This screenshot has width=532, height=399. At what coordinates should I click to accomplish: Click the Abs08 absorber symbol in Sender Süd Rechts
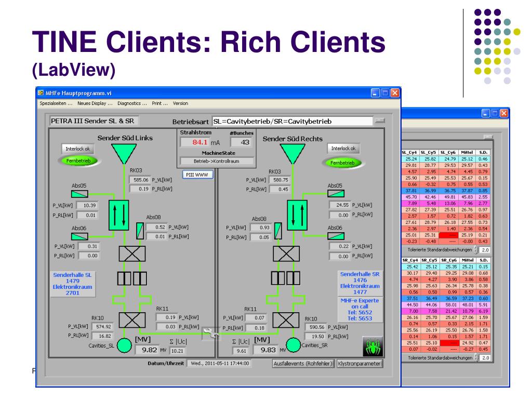point(278,231)
